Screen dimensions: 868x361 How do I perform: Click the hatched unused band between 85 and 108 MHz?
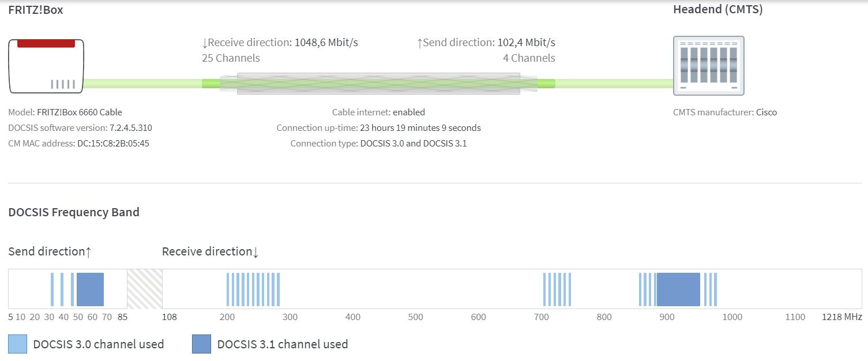pos(144,289)
